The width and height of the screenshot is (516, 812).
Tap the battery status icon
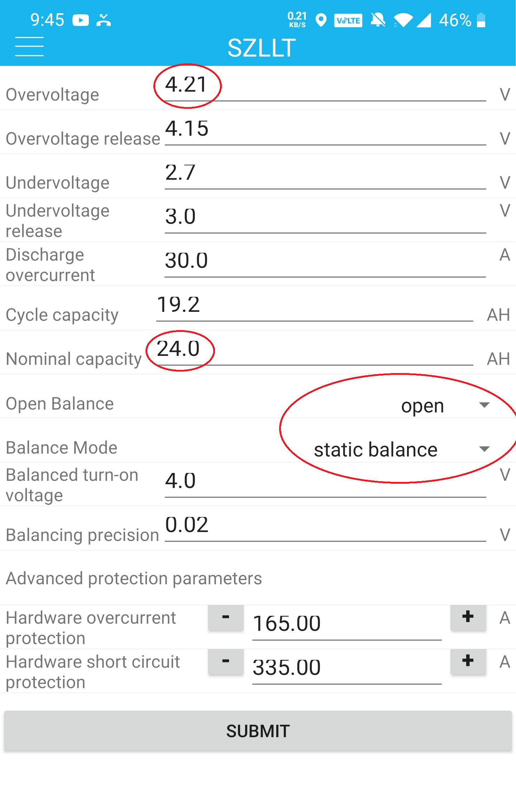(481, 20)
